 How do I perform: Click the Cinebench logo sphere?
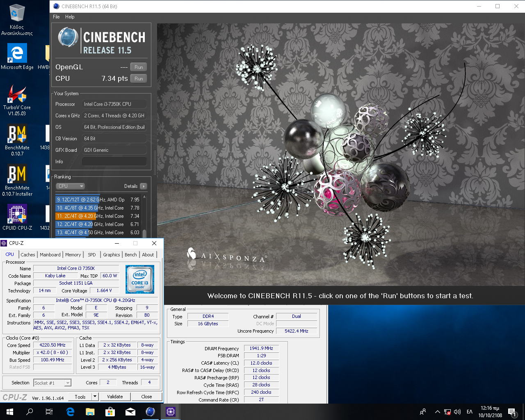[68, 38]
